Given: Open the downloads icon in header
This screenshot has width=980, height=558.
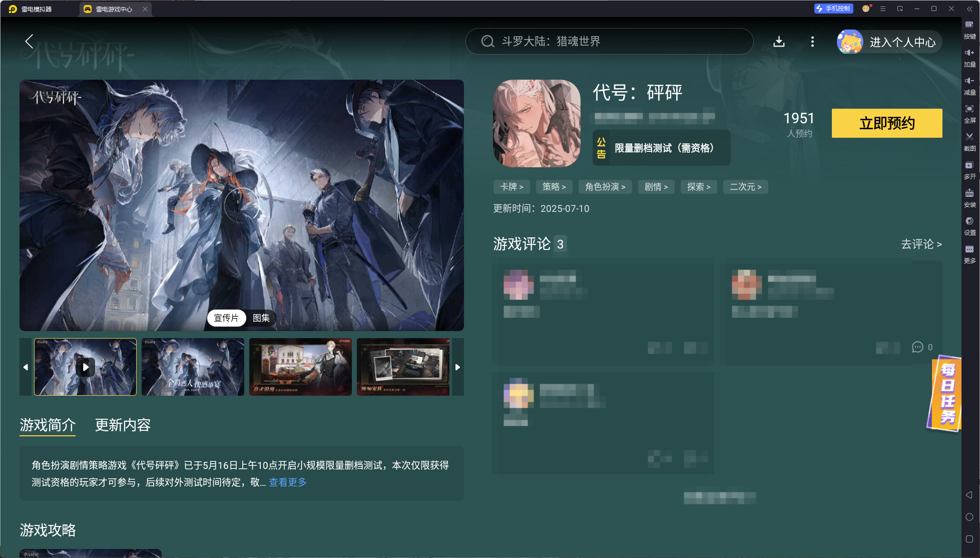Looking at the screenshot, I should coord(779,42).
